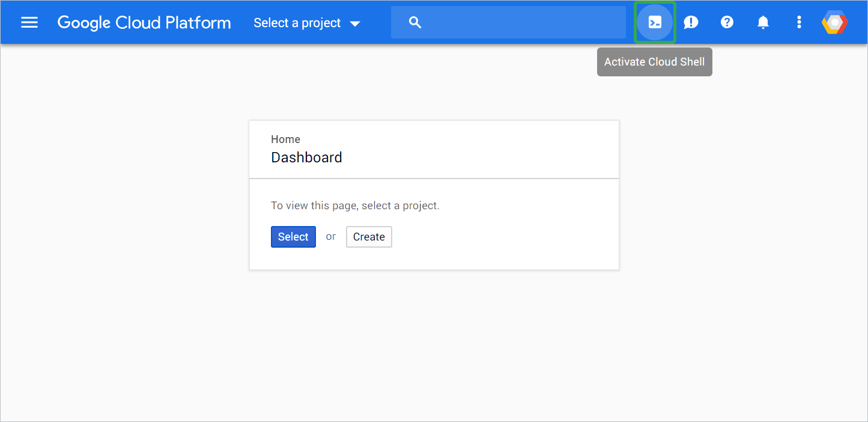Screen dimensions: 868x422
Task: Open the hamburger navigation menu
Action: coord(29,23)
